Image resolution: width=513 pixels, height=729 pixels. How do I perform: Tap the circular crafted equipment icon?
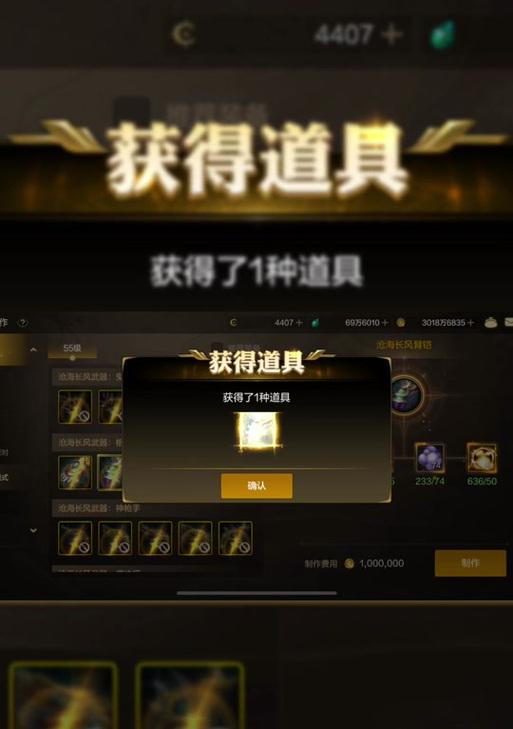pyautogui.click(x=404, y=395)
